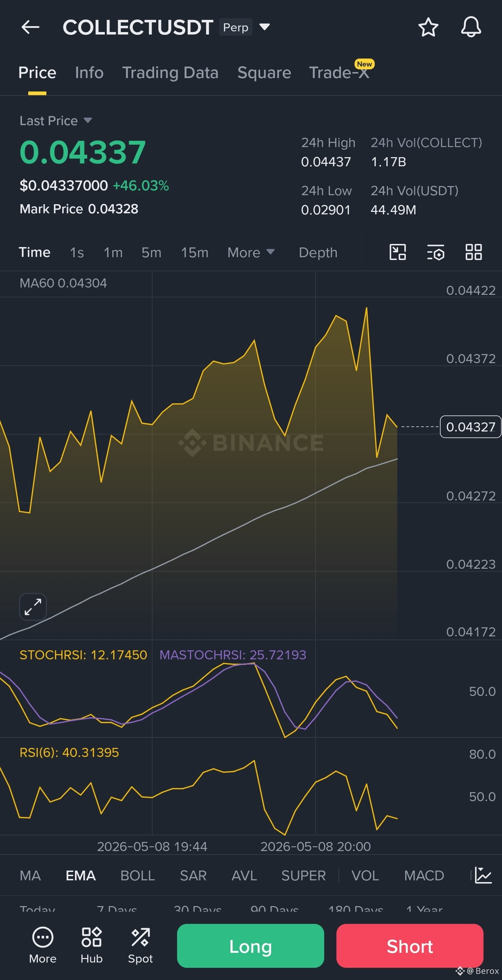Switch to the Depth chart

pos(318,253)
